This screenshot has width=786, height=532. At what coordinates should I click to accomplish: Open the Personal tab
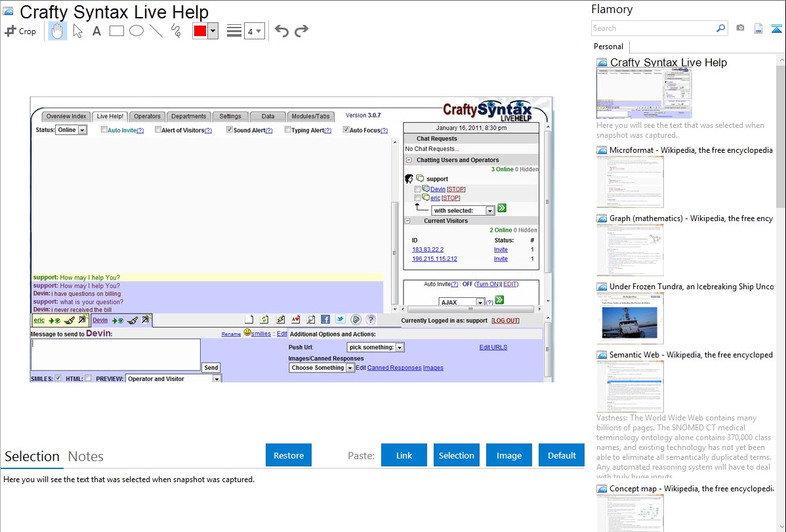pos(608,47)
